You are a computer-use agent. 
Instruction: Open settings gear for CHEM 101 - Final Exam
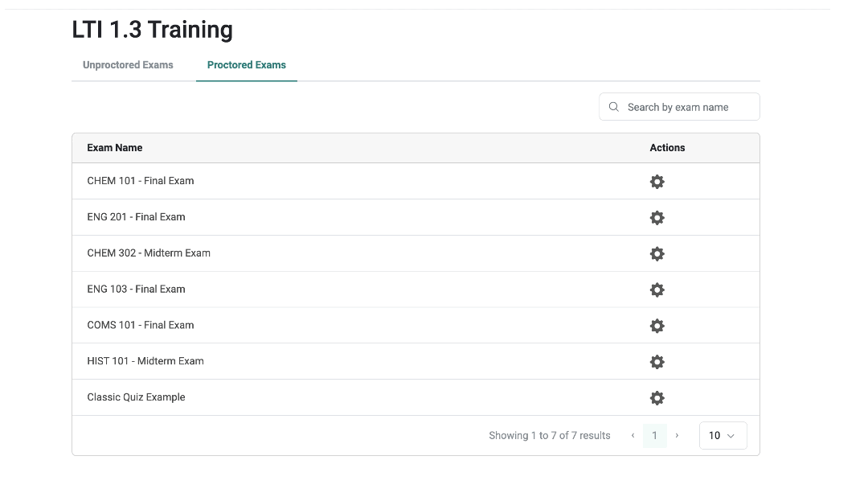tap(657, 182)
